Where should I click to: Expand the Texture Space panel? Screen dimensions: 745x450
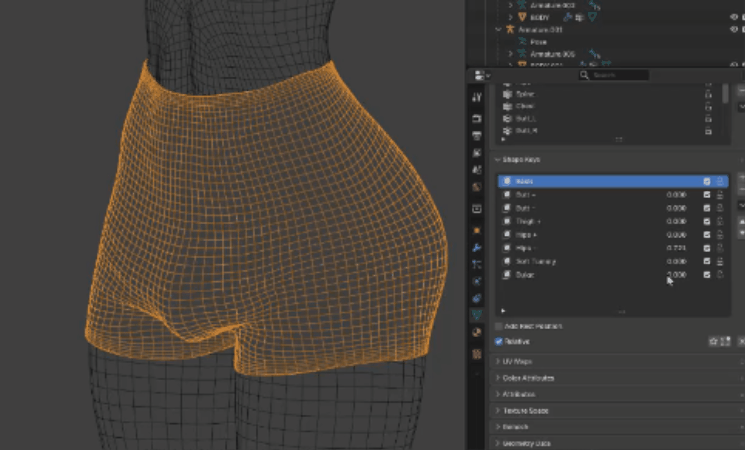[x=497, y=410]
